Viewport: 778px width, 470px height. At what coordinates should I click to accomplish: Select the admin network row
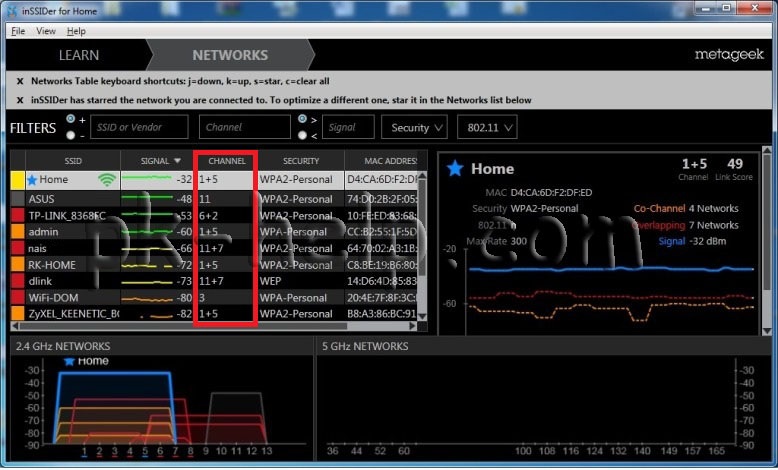[214, 232]
